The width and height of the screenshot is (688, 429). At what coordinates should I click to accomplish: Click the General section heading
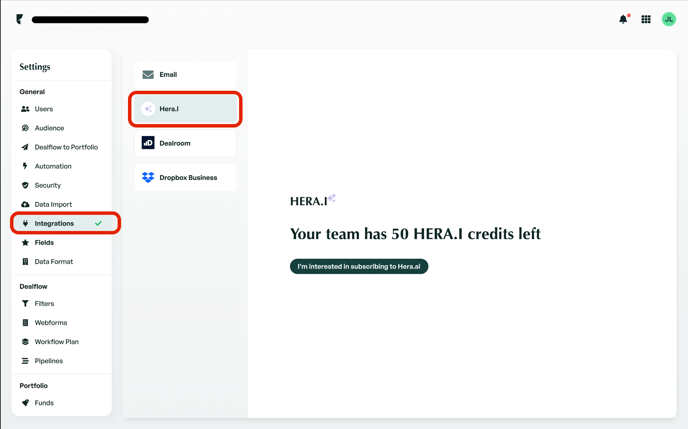coord(32,92)
